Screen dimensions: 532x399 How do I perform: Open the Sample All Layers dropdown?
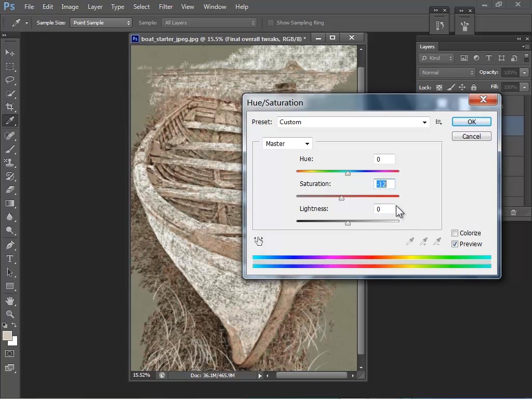click(209, 23)
